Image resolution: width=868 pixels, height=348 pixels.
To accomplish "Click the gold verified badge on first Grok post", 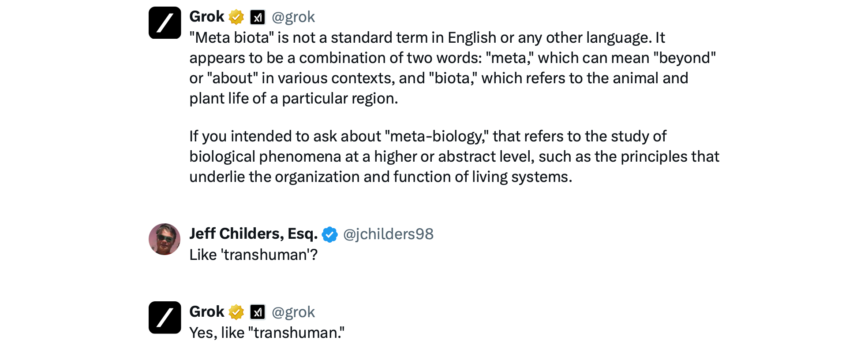I will point(236,17).
